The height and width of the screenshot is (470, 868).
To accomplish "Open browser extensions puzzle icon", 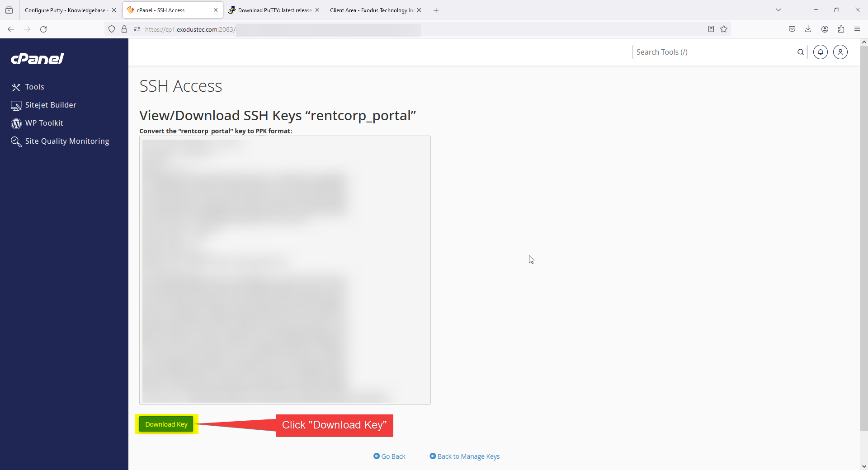I will coord(841,29).
